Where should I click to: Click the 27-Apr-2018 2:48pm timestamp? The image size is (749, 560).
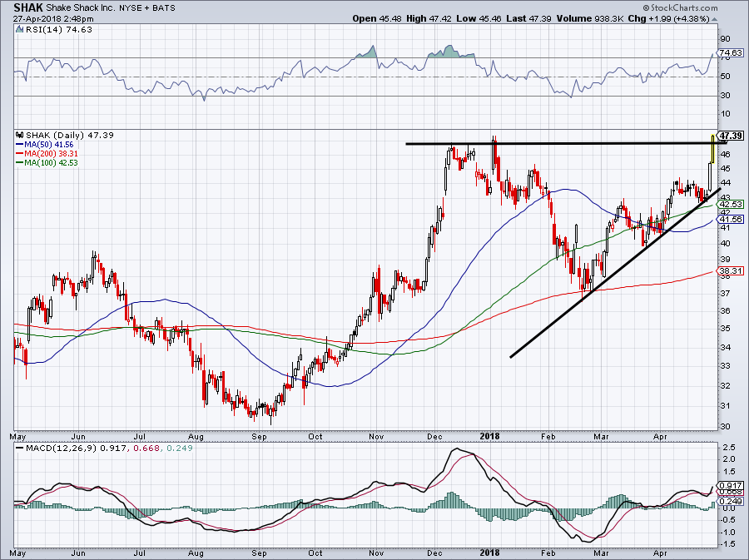[x=53, y=19]
